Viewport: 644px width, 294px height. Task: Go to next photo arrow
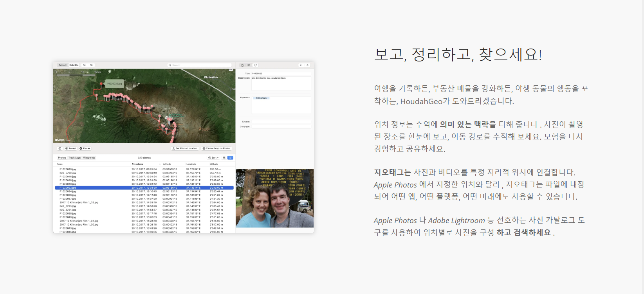point(308,65)
